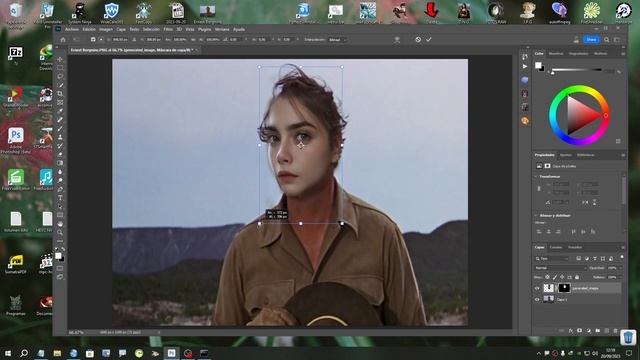Open the Normal blend mode dropdown
The image size is (640, 360).
(560, 268)
